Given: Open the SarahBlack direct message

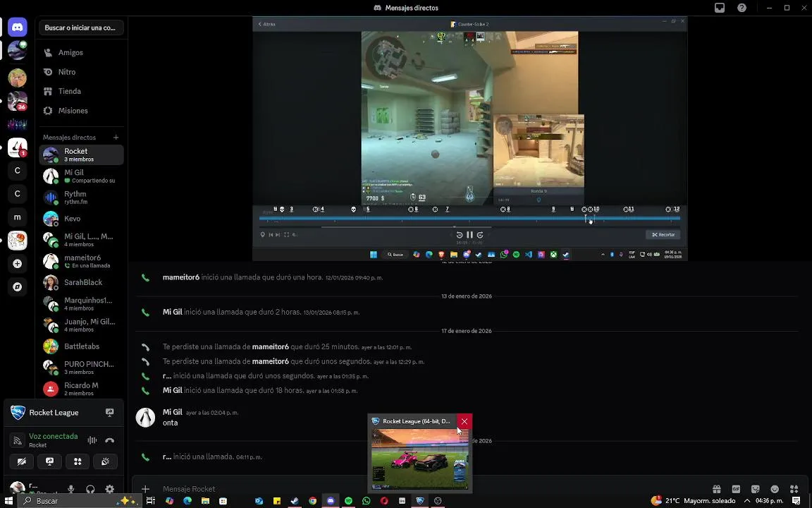Looking at the screenshot, I should (81, 282).
